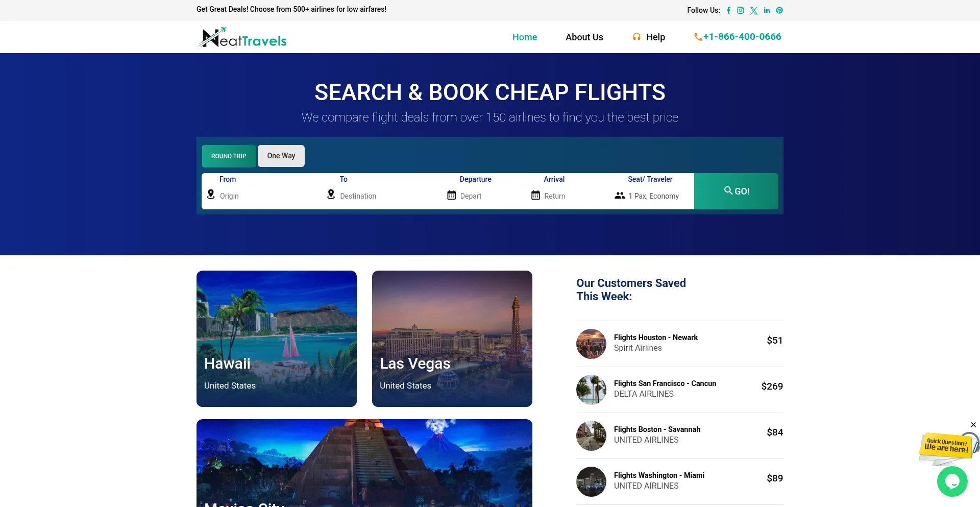Screen dimensions: 980x507
Task: Click the NeatTravels logo
Action: click(x=242, y=37)
